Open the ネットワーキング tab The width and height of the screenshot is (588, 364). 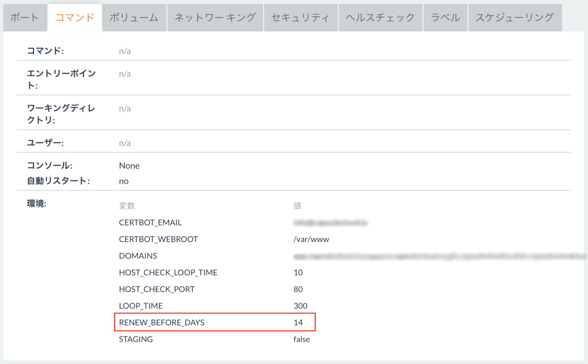coord(215,17)
